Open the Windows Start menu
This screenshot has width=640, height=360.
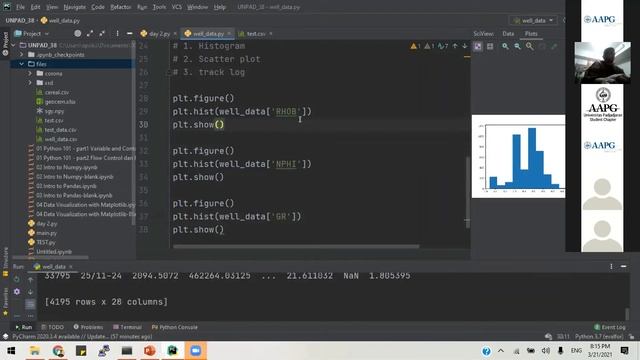click(11, 351)
